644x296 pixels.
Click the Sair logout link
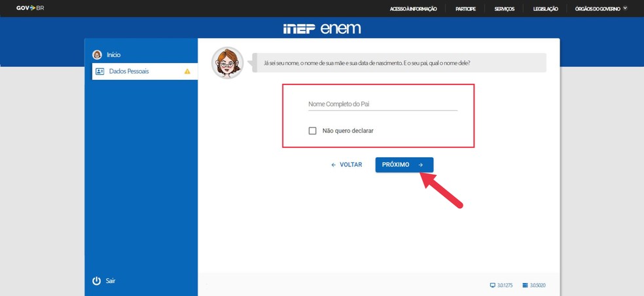click(x=111, y=281)
